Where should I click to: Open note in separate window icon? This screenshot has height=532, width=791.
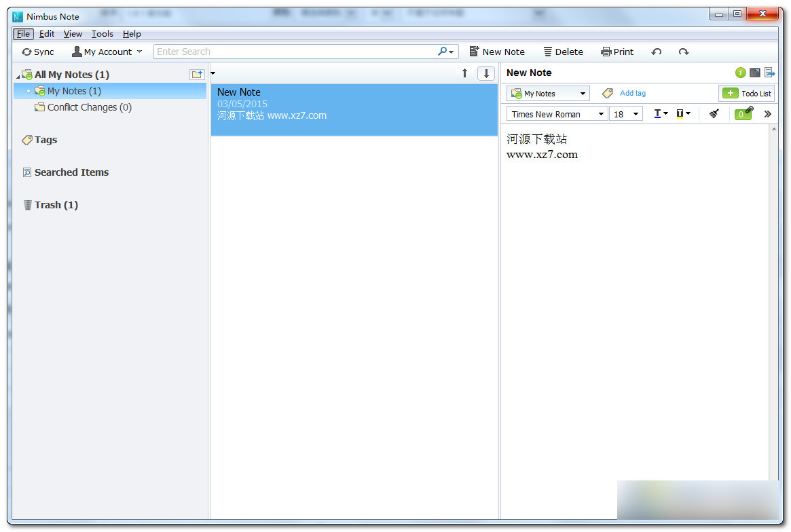755,73
